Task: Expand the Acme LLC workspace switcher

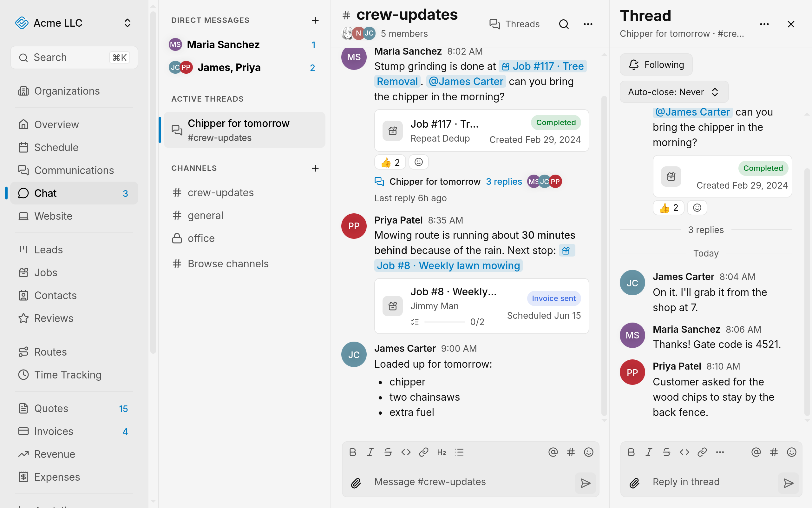Action: point(74,23)
